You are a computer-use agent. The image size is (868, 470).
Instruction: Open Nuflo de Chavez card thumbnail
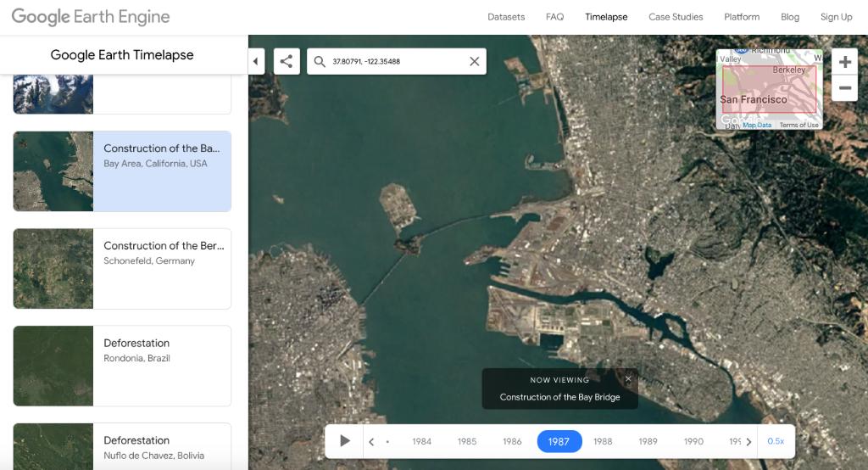(x=53, y=447)
